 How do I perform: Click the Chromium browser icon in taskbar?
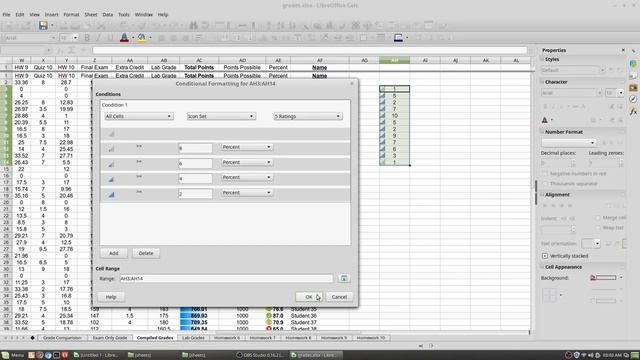click(x=48, y=355)
